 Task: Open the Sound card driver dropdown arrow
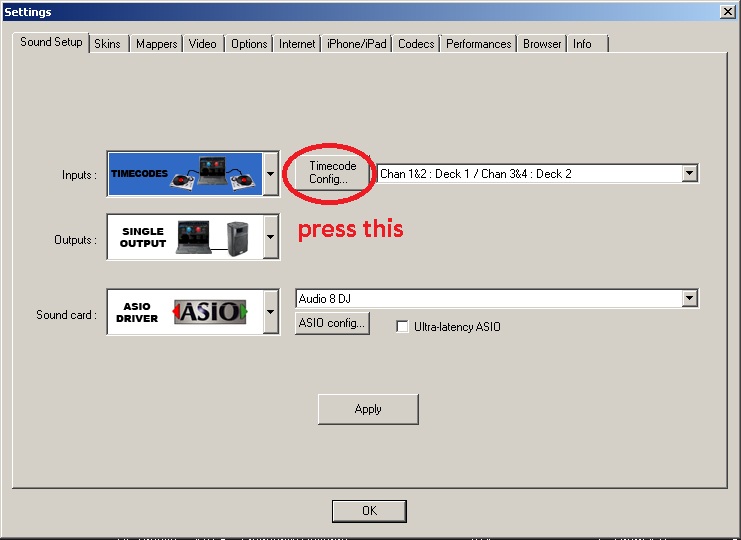click(271, 313)
